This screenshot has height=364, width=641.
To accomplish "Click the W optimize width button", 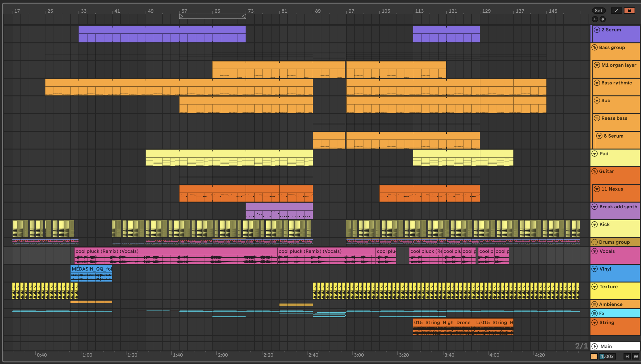I will pos(635,356).
